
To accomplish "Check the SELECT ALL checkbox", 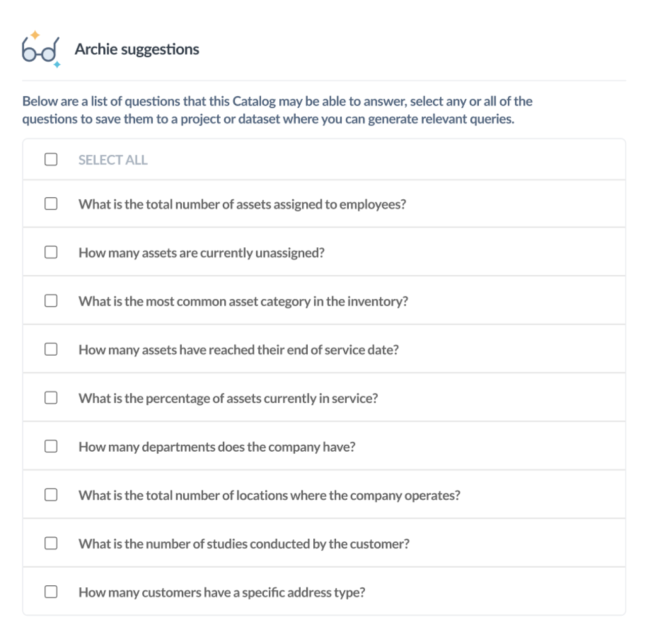I will tap(51, 159).
